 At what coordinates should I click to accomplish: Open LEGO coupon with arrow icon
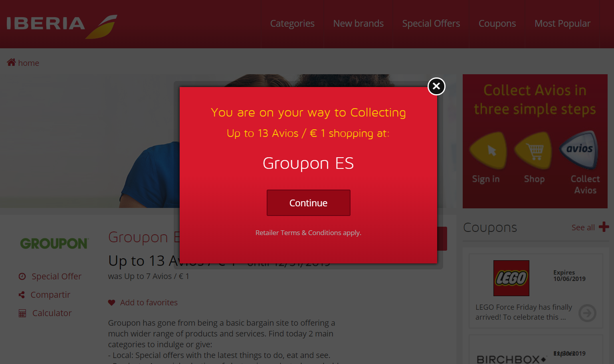587,313
